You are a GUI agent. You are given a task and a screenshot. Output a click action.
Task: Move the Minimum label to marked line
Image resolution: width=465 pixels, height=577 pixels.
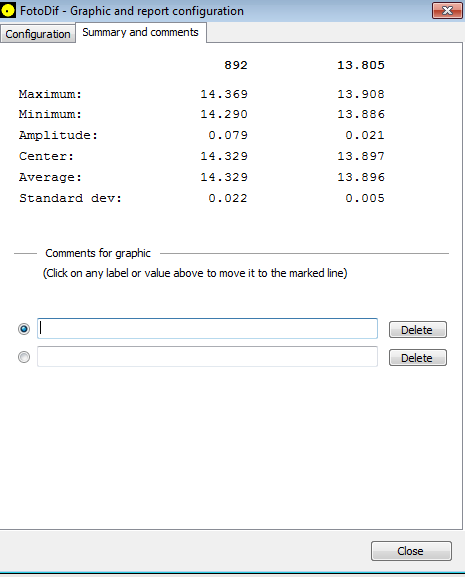(x=50, y=114)
